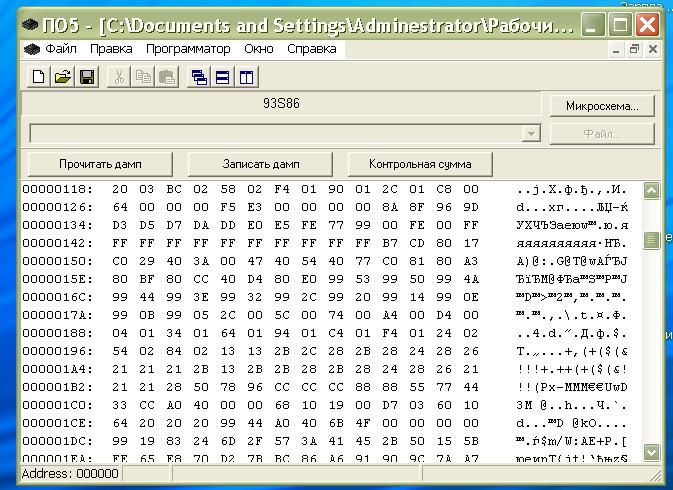This screenshot has width=673, height=490.
Task: Click address 000001A4: in hex dump
Action: (58, 369)
